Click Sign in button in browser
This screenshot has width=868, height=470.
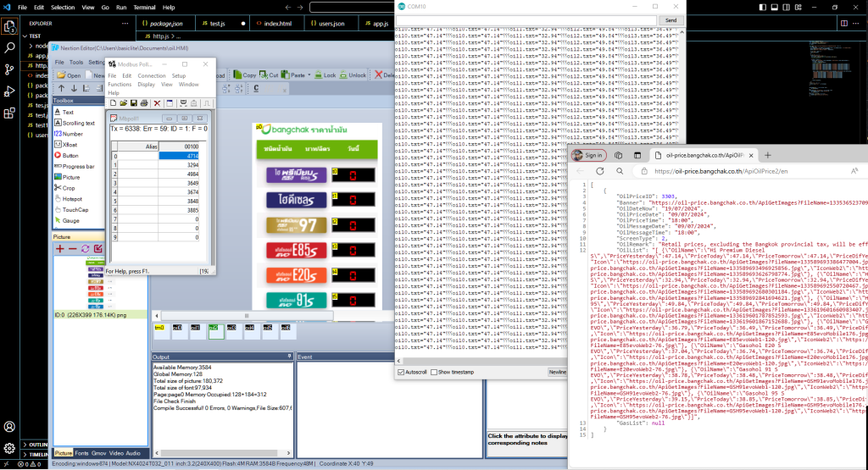click(x=589, y=155)
